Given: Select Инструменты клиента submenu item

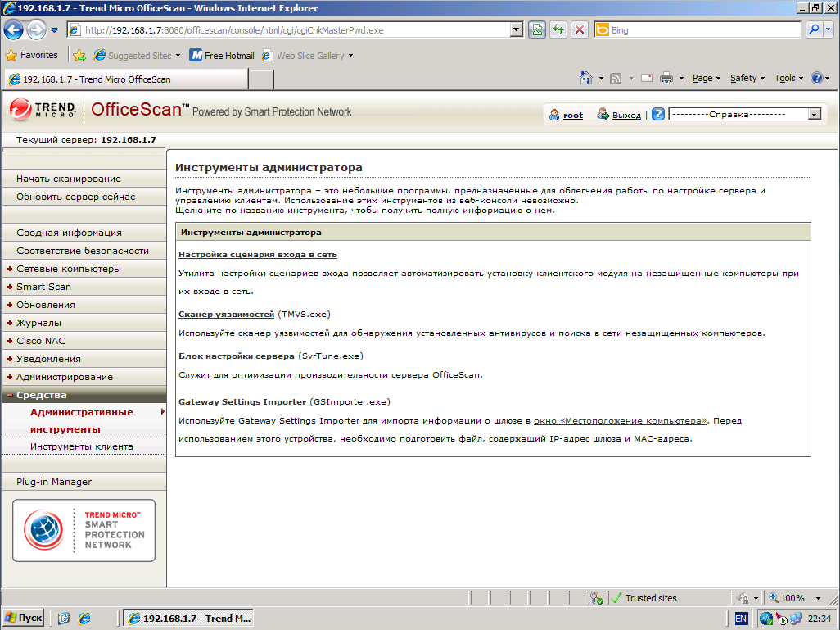Looking at the screenshot, I should point(84,446).
